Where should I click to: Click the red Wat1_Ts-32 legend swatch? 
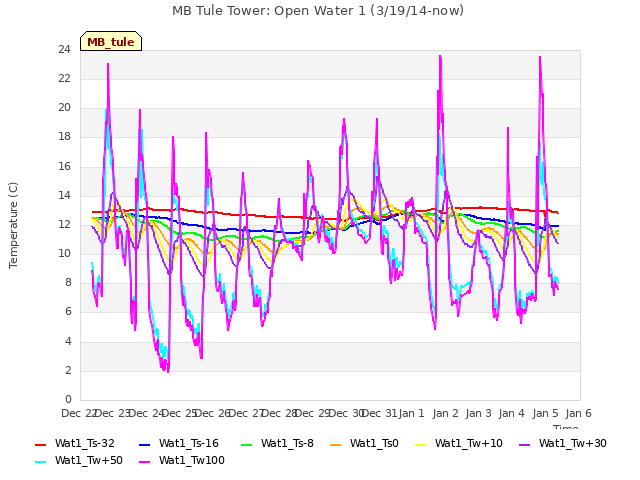[x=41, y=444]
